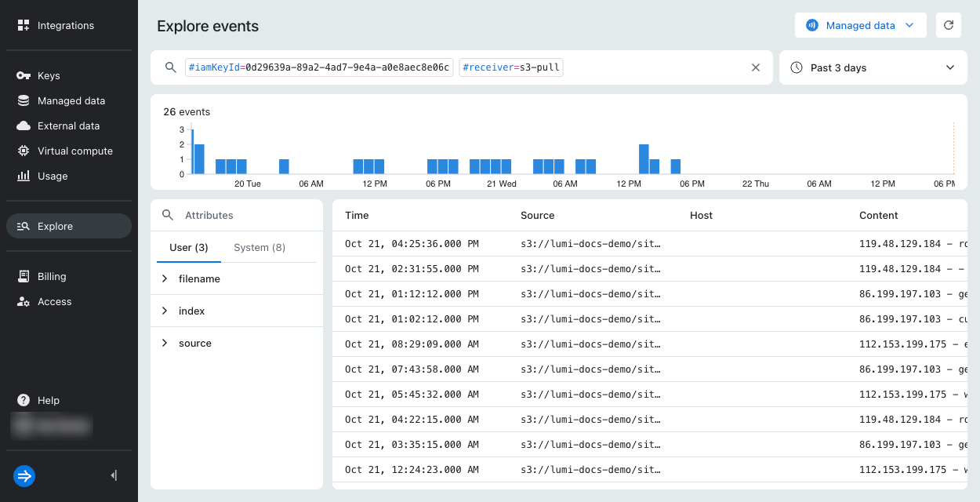
Task: Clear the search query with the X
Action: 756,67
